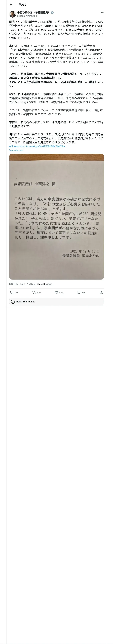Click the reply speech bubble icon
Screen dimensions: 113x644
[12, 292]
